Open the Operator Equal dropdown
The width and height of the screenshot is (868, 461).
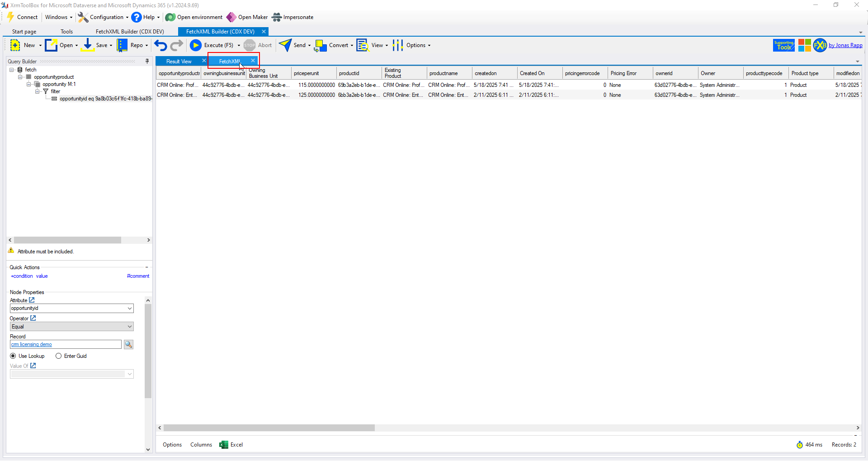click(130, 327)
